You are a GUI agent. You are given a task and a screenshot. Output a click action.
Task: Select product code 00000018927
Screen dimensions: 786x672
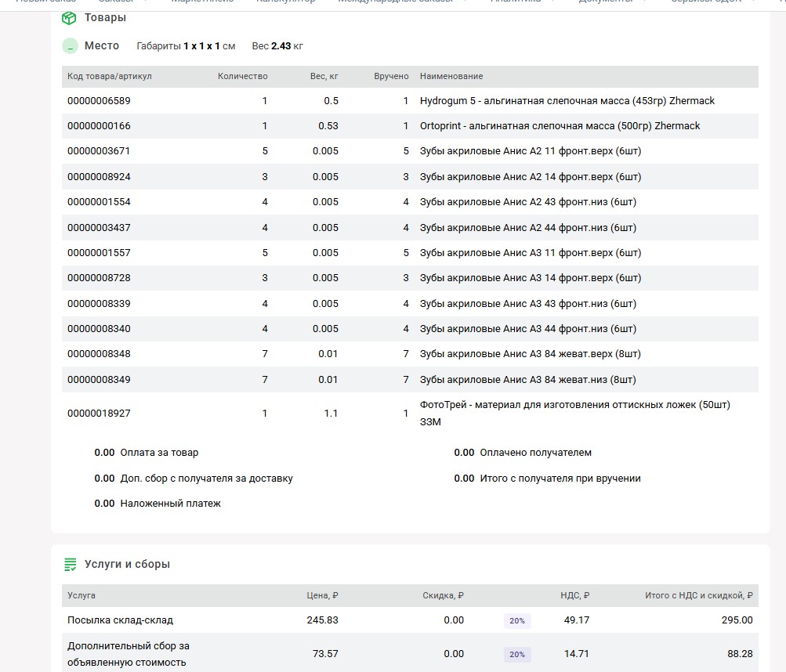coord(99,413)
